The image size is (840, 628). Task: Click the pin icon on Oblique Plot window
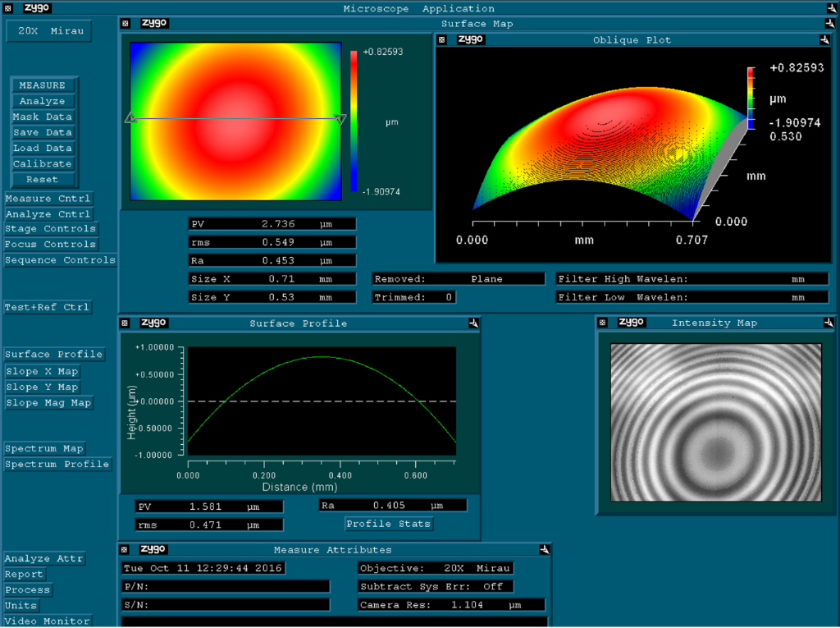pos(825,39)
